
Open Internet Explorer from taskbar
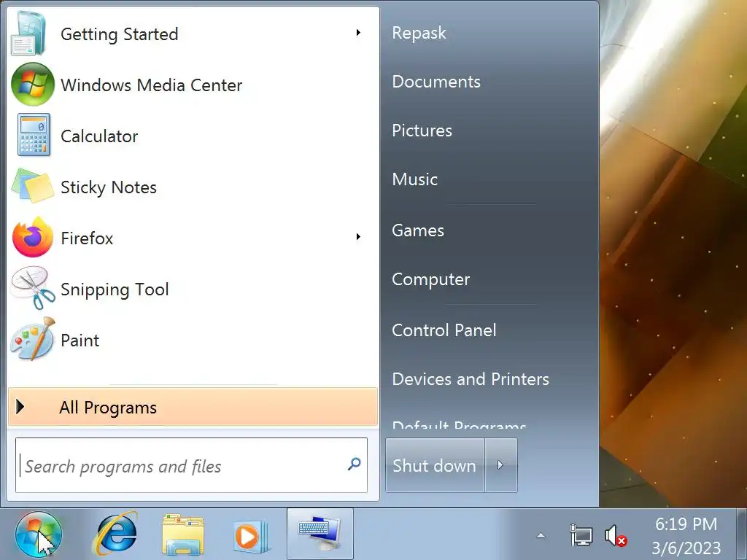pyautogui.click(x=117, y=534)
